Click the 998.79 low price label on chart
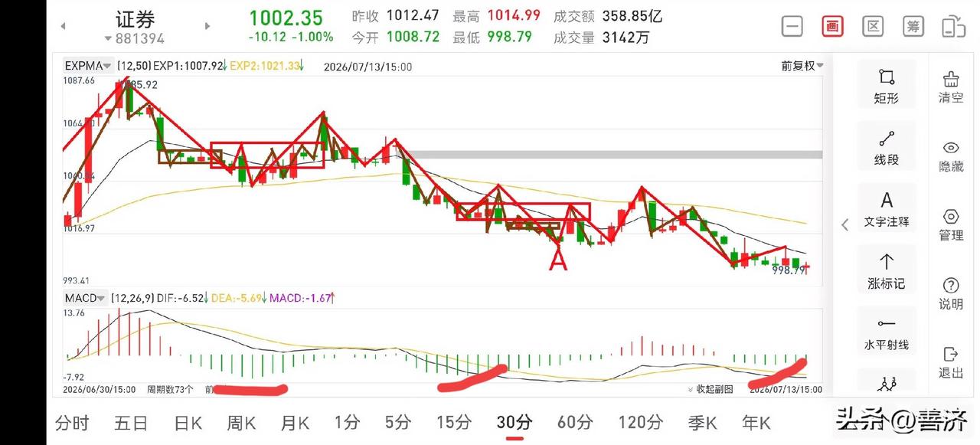This screenshot has height=445, width=980. (x=789, y=270)
